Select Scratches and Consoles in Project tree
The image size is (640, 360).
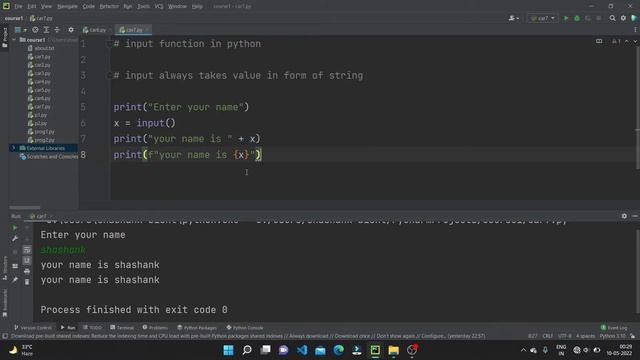pos(49,156)
